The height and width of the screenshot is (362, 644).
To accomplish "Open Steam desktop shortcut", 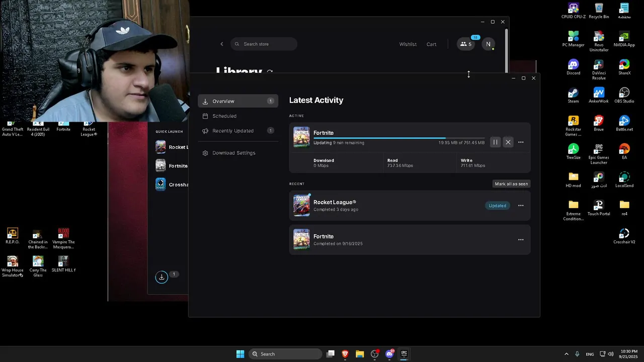I will [574, 96].
